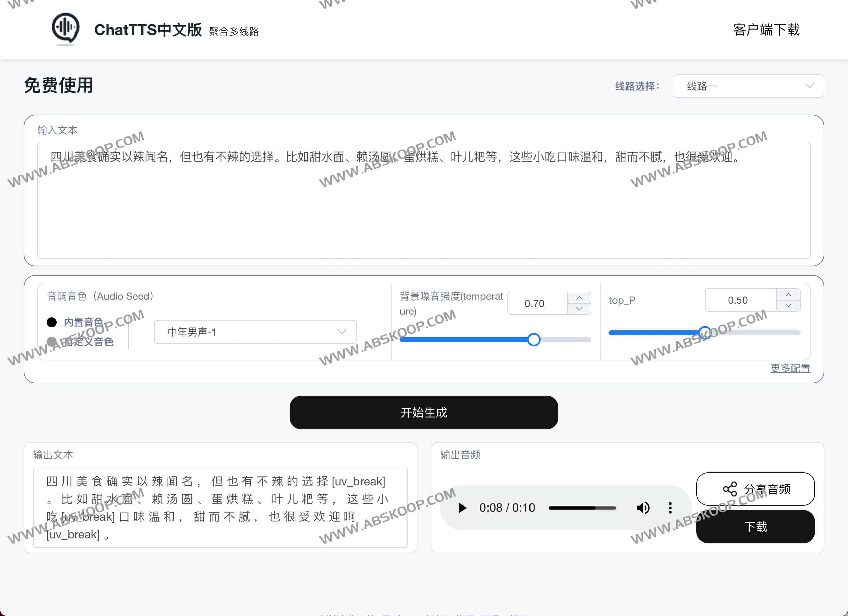Open the audio player three-dot menu
Screen dimensions: 848x616
670,508
